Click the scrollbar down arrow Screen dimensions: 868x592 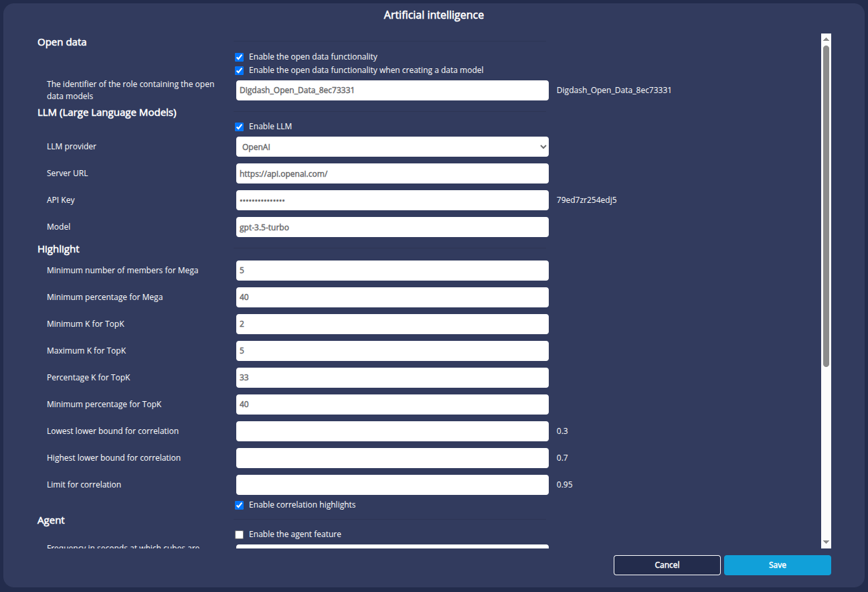click(x=826, y=542)
